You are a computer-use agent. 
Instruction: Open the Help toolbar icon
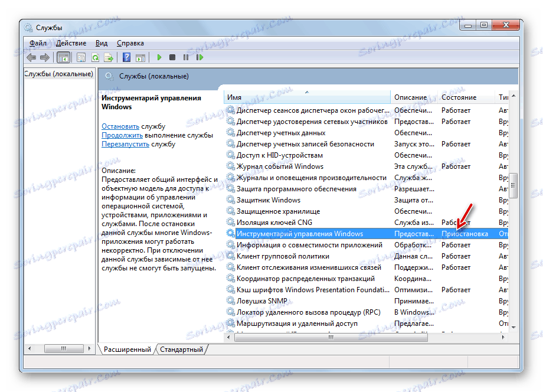[x=127, y=57]
